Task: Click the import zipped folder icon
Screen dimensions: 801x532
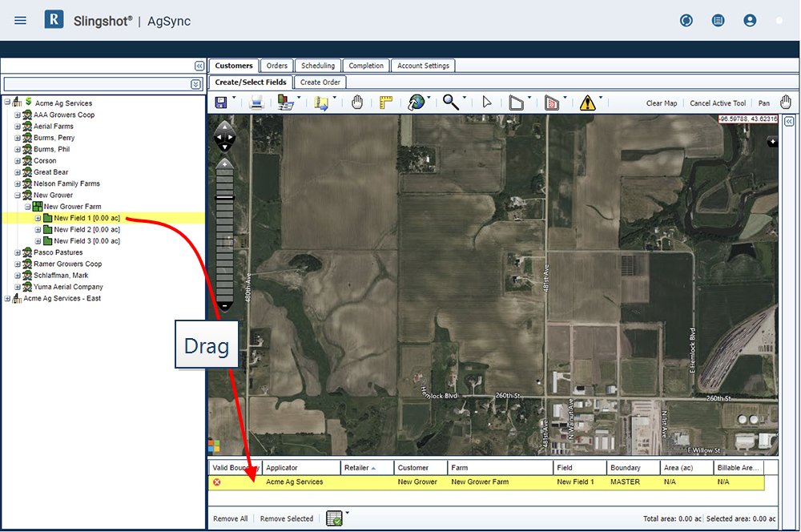Action: pyautogui.click(x=321, y=103)
